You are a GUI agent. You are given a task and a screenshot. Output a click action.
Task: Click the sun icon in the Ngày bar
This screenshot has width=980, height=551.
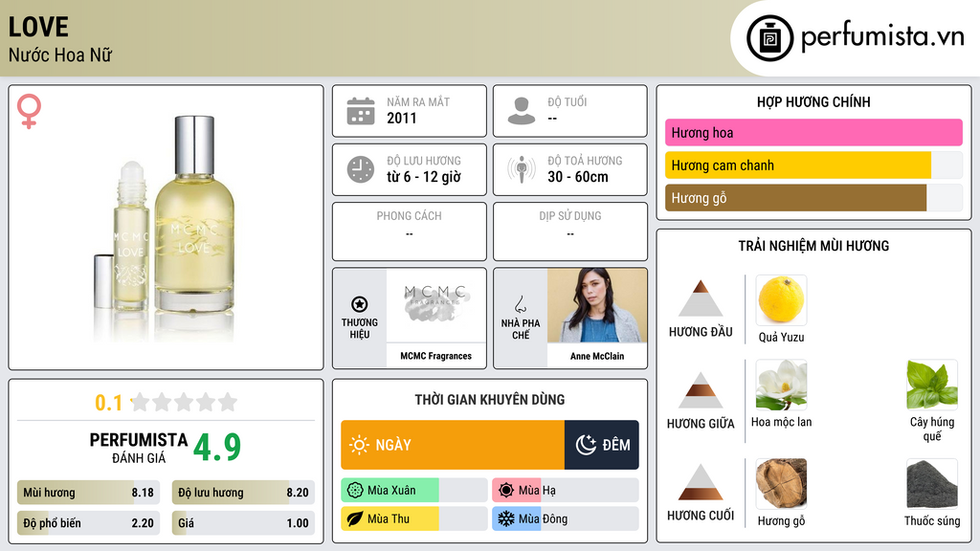pyautogui.click(x=359, y=445)
